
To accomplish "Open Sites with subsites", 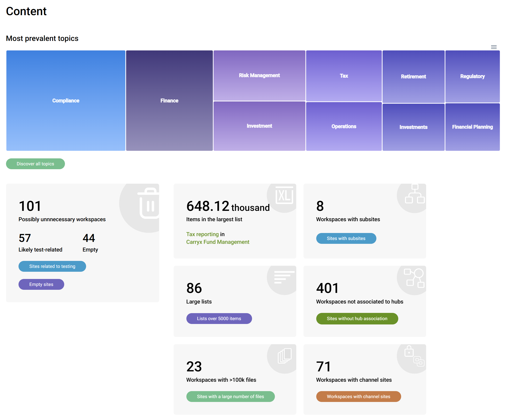I will click(x=346, y=238).
